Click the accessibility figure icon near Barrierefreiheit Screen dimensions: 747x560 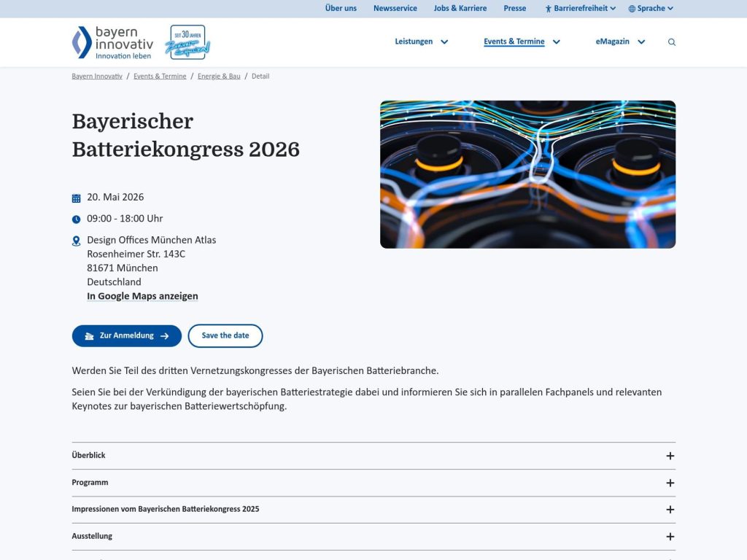547,8
